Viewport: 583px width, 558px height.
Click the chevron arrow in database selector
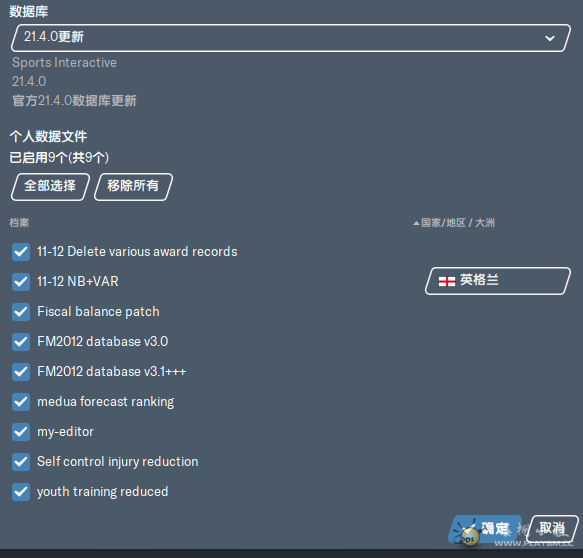(x=550, y=38)
